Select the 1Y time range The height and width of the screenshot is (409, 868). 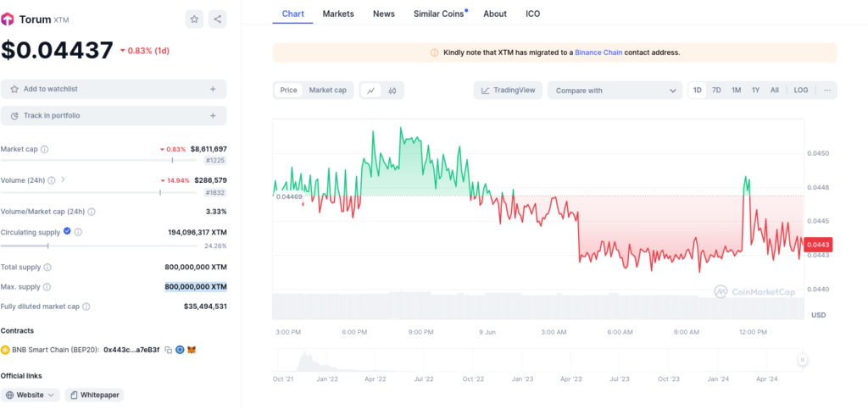(x=755, y=90)
